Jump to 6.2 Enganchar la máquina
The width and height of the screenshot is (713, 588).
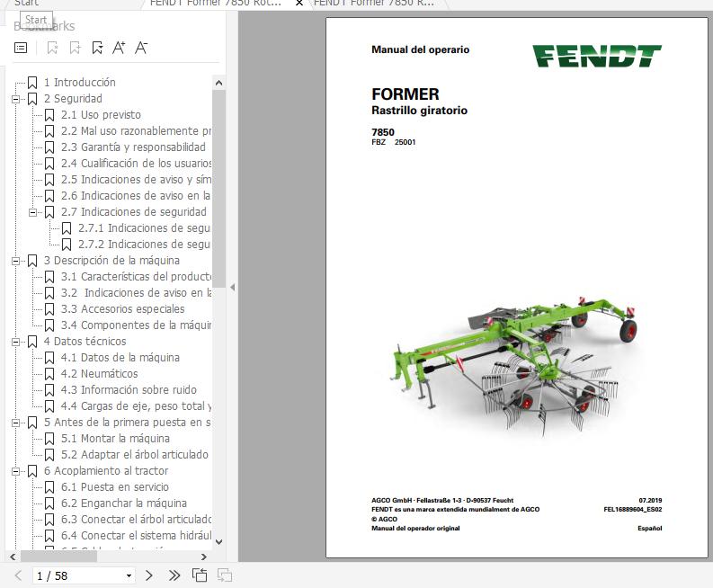tap(124, 503)
